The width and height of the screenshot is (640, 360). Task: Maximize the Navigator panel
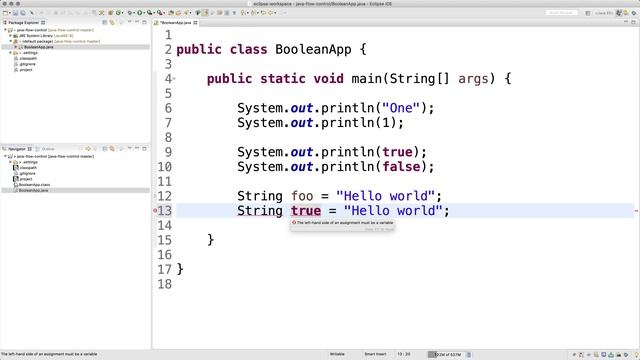(144, 149)
